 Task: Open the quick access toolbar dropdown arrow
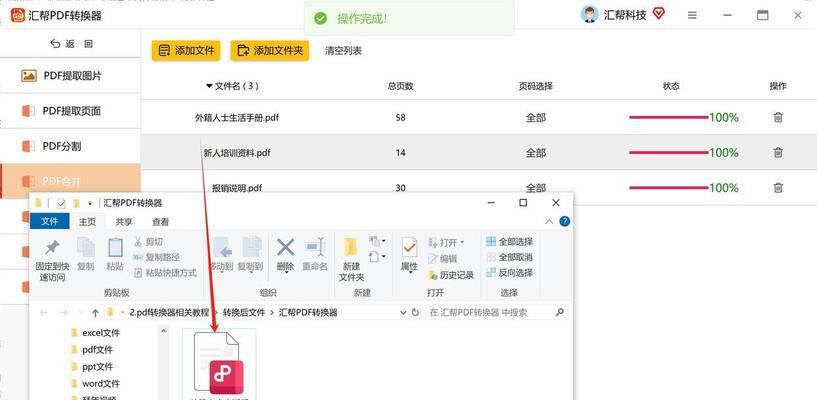point(90,203)
